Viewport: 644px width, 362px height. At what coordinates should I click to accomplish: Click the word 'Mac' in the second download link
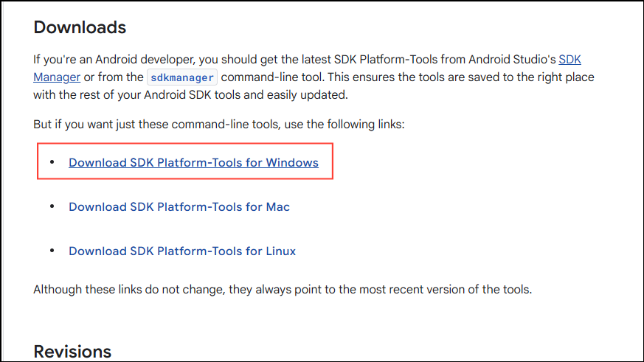[278, 206]
